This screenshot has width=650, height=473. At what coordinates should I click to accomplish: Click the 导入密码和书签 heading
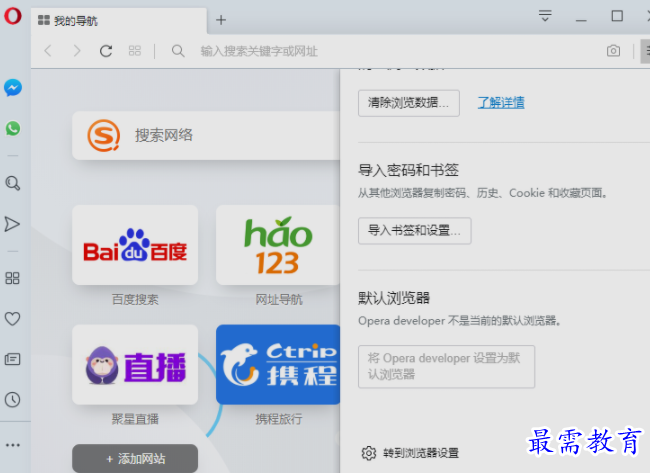(408, 170)
